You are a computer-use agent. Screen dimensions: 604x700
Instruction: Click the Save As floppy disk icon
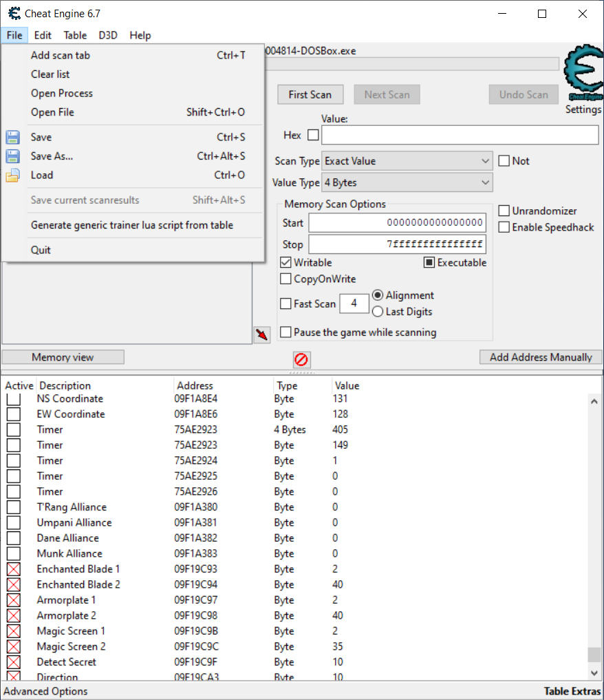click(x=13, y=156)
